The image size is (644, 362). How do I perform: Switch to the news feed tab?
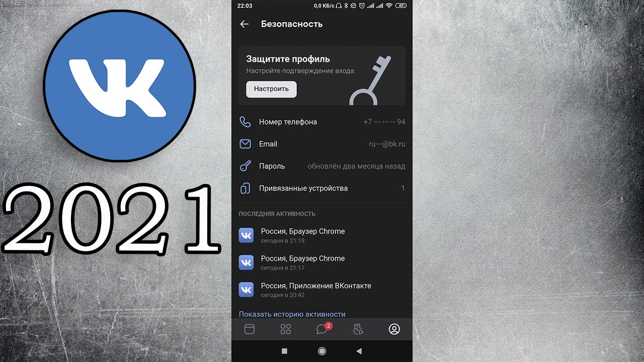coord(250,329)
